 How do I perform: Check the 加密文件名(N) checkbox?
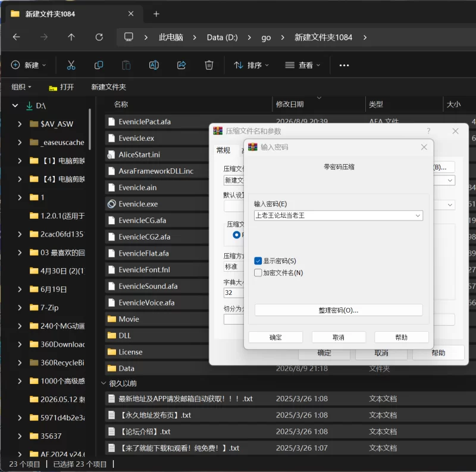click(258, 273)
